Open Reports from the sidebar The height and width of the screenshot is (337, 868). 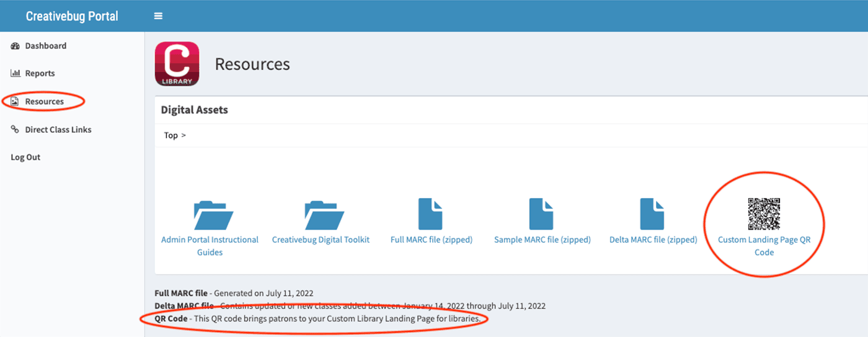coord(40,73)
